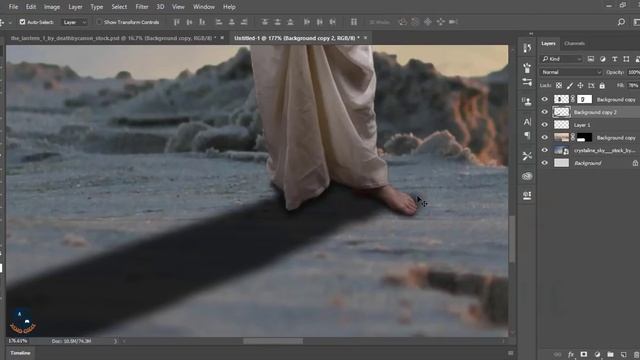Click distribute horizontal centers icon
The height and width of the screenshot is (360, 640).
click(320, 22)
